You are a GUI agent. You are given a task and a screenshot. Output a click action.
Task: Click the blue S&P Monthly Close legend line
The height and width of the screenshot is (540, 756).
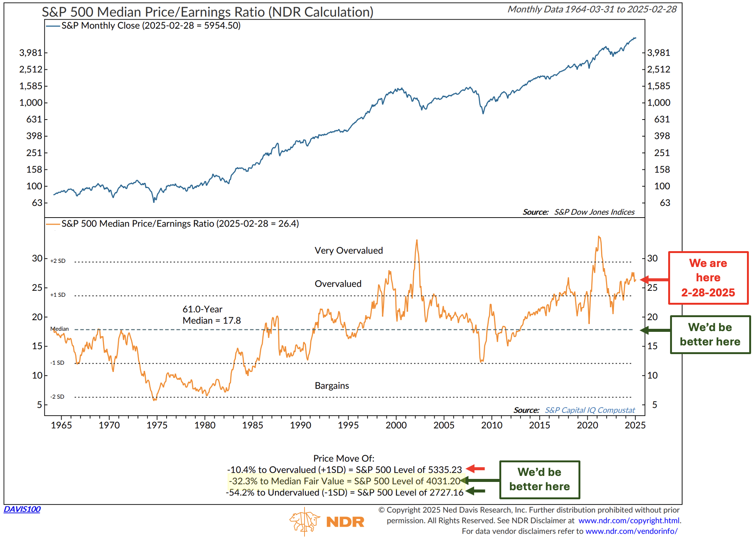pos(53,26)
